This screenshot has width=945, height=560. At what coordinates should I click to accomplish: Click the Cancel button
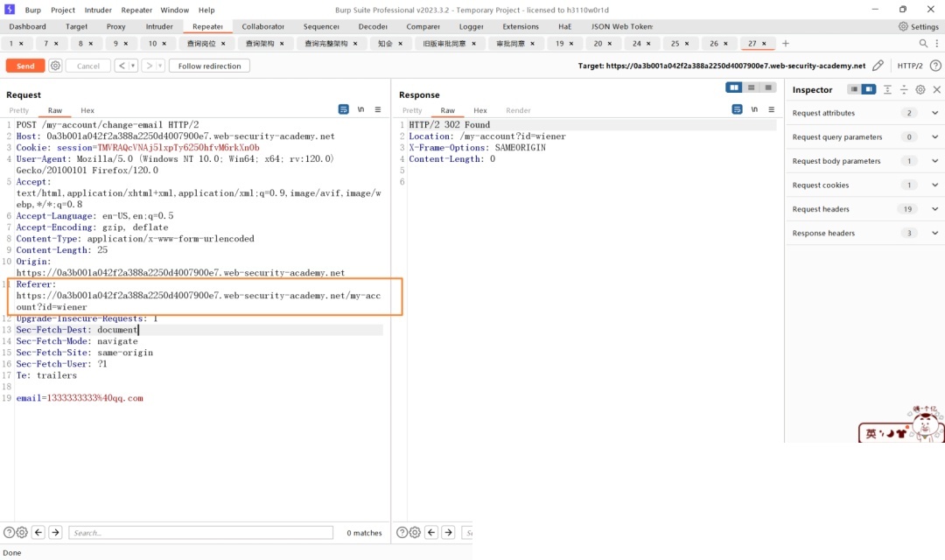click(88, 66)
